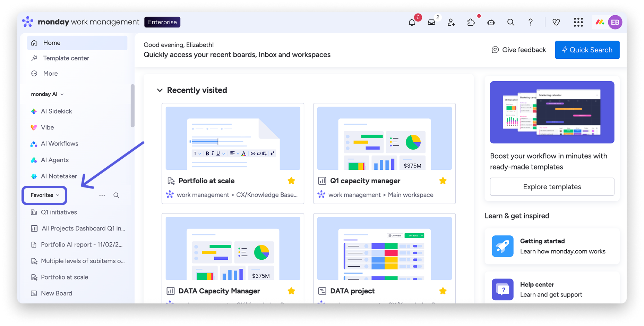Click the search magnifier in top bar

(511, 22)
